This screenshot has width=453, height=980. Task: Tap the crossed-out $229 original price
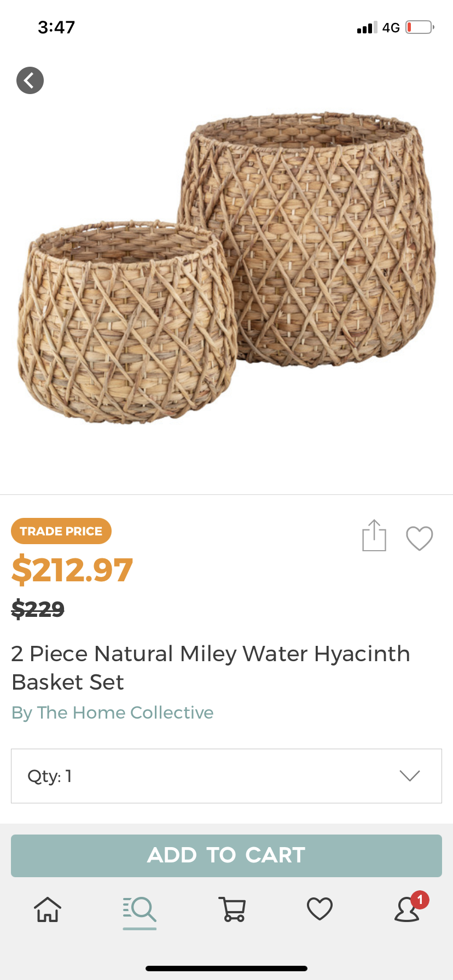click(x=38, y=609)
